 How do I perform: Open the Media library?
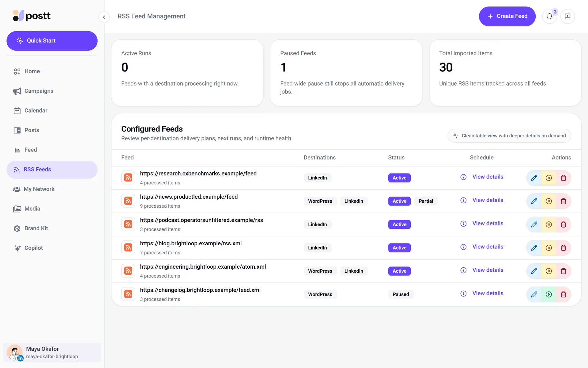52,209
